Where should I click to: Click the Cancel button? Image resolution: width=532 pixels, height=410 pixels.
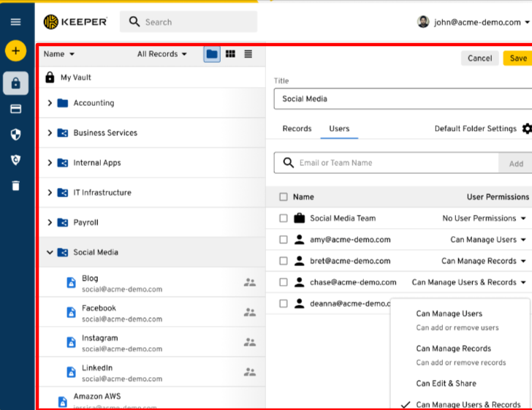coord(479,58)
